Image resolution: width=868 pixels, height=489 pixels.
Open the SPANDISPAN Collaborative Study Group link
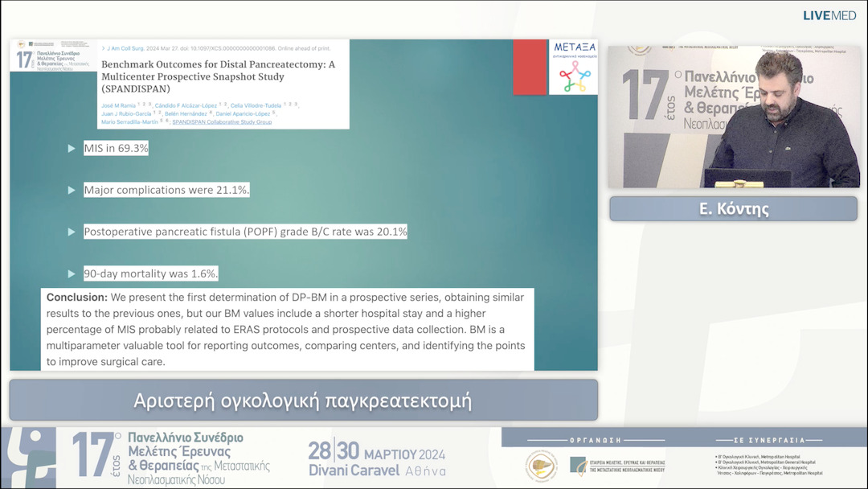[222, 123]
